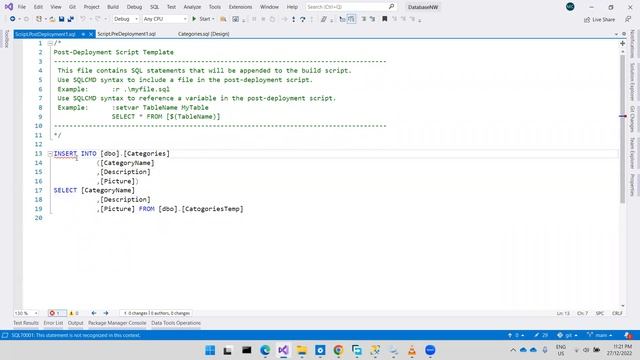The width and height of the screenshot is (640, 360).
Task: Go to previous issue with left arrow
Action: click(94, 313)
